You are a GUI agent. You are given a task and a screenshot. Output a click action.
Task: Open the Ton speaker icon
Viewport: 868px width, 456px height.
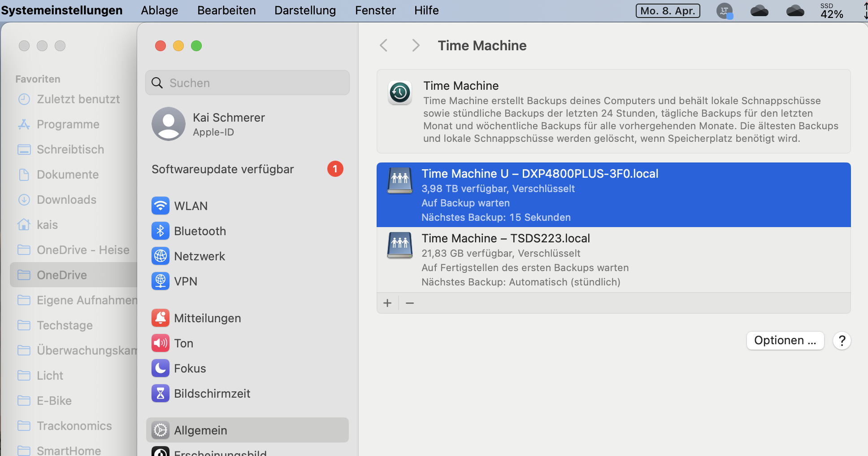[x=161, y=343]
